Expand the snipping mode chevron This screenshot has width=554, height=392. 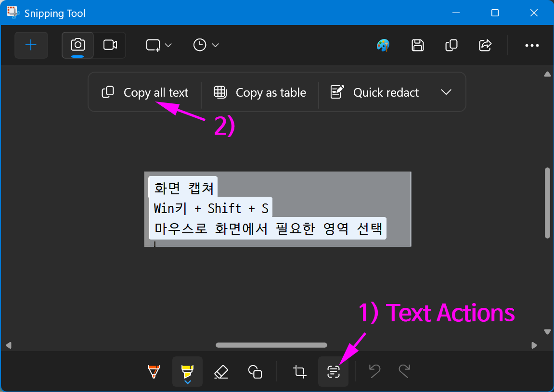pyautogui.click(x=168, y=45)
